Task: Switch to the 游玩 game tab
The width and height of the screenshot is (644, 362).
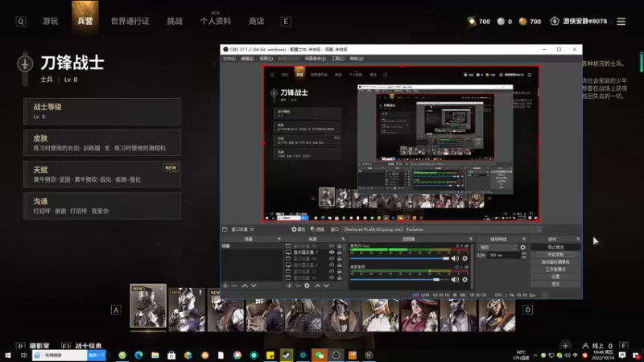Action: (x=50, y=22)
